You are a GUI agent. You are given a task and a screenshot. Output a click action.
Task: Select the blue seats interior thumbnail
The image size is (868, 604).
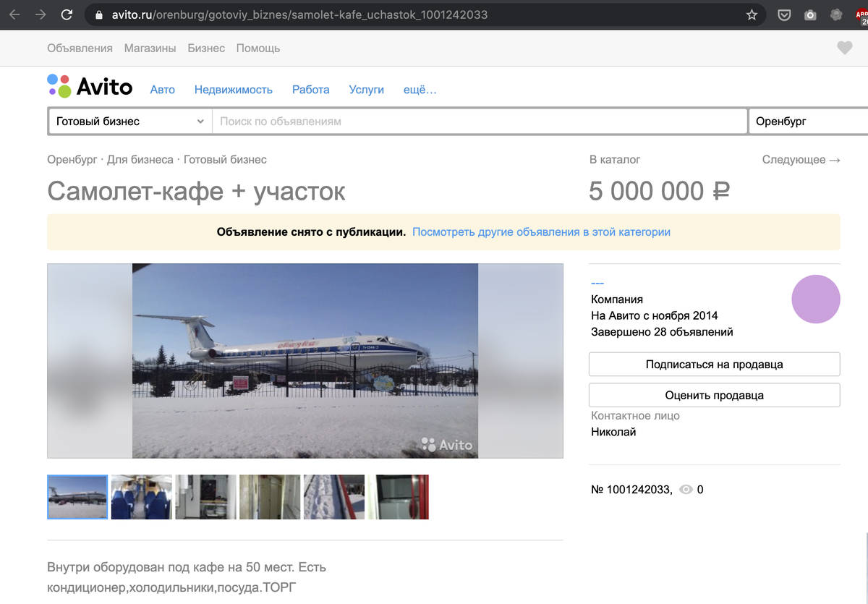(142, 497)
